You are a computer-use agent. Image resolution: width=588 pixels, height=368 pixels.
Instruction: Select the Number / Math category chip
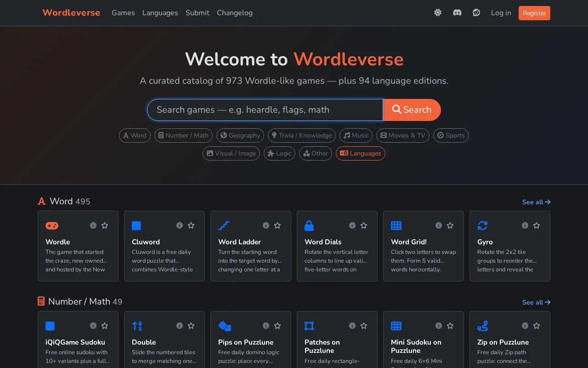tap(183, 135)
